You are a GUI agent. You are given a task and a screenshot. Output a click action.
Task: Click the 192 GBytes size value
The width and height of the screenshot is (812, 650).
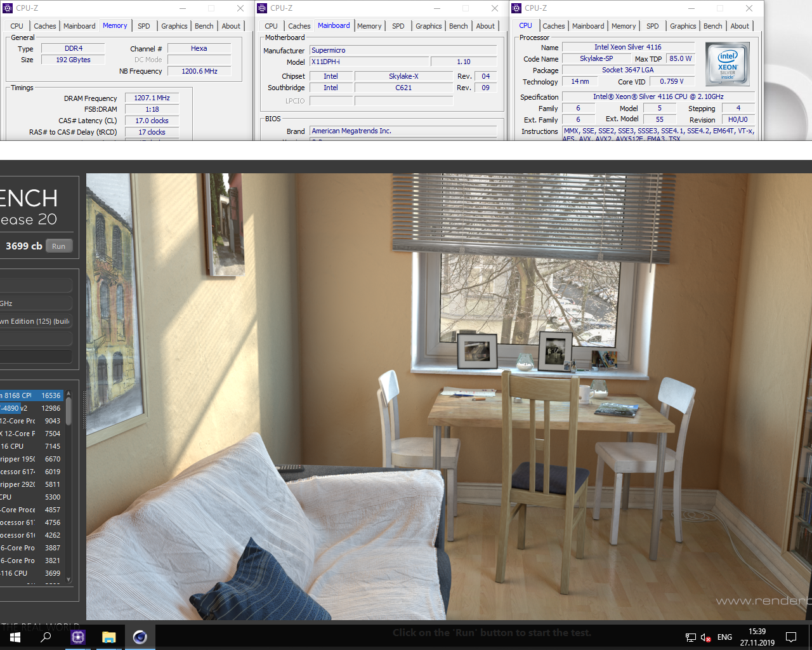tap(74, 60)
